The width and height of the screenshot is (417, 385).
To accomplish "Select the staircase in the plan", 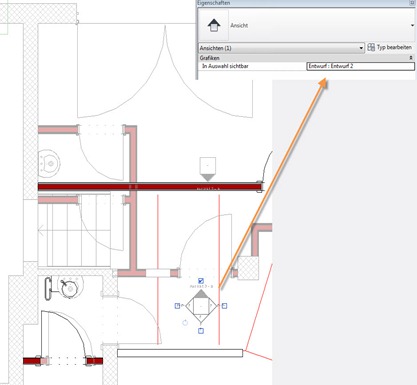I will pyautogui.click(x=74, y=231).
